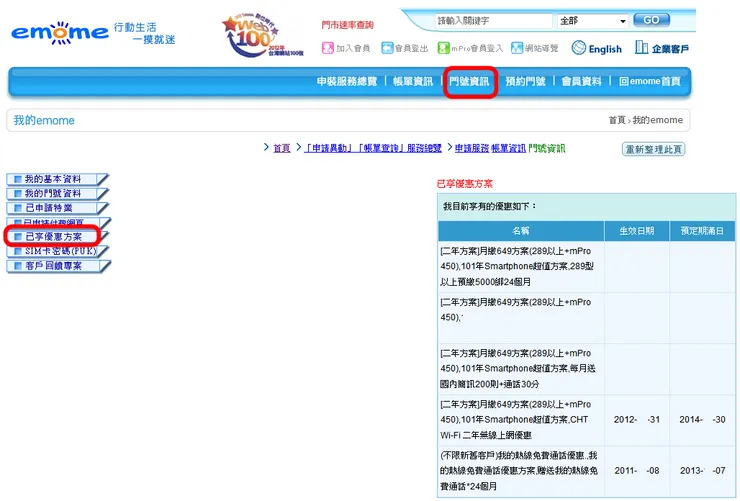Click the GO search button

point(651,20)
